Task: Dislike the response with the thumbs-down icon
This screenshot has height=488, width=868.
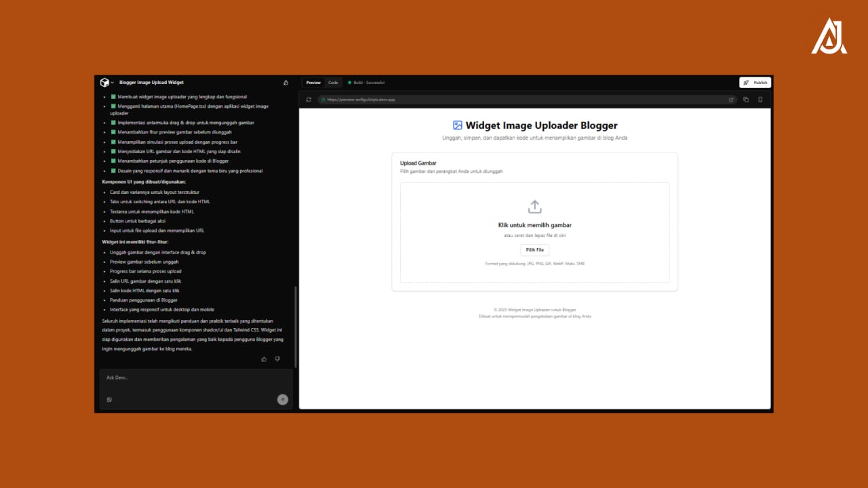Action: [x=277, y=359]
